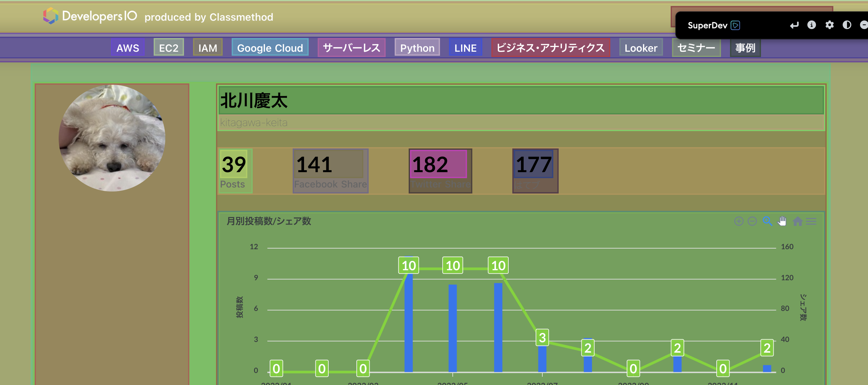This screenshot has height=385, width=868.
Task: Toggle SuperDev contrast theme icon
Action: pyautogui.click(x=847, y=25)
